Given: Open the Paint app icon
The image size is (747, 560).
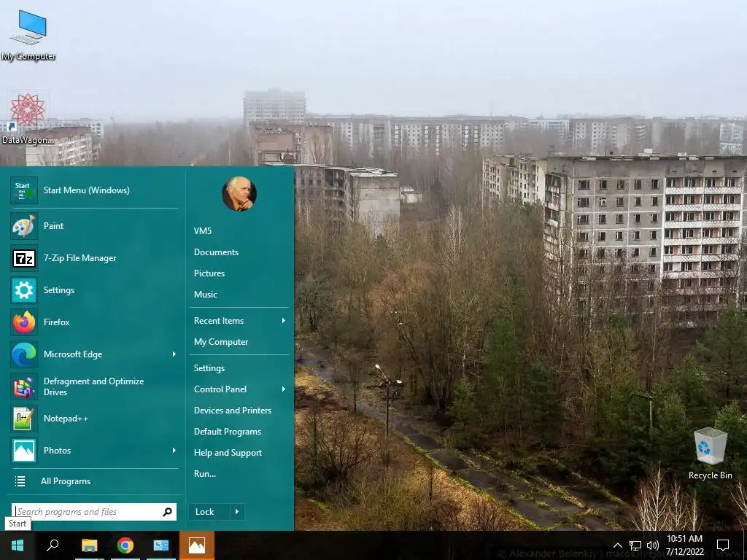Looking at the screenshot, I should pyautogui.click(x=24, y=226).
